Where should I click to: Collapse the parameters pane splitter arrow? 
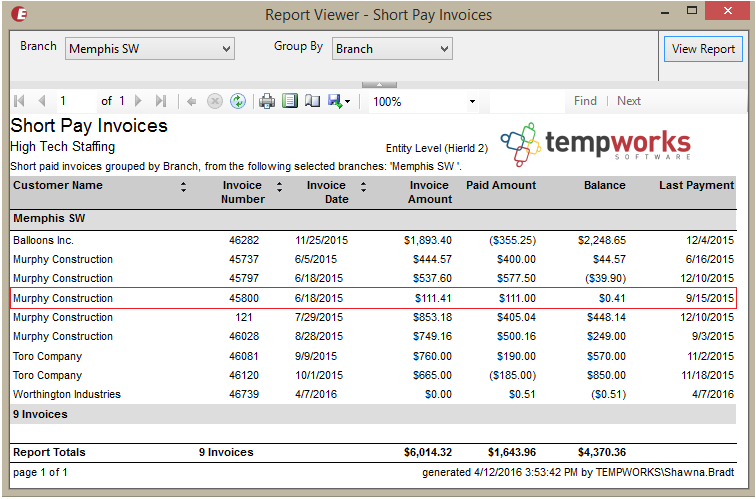pos(378,84)
